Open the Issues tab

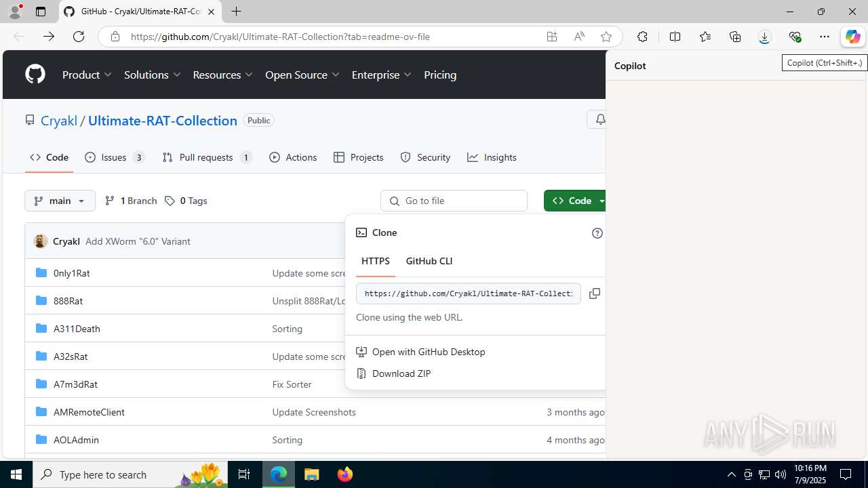coord(115,157)
